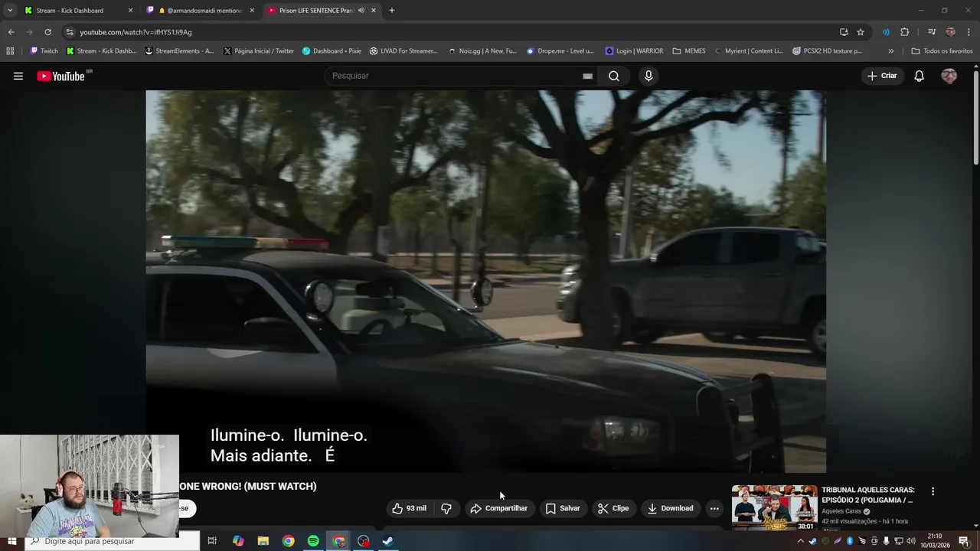This screenshot has height=551, width=980.
Task: Click the Criar create button
Action: 882,76
